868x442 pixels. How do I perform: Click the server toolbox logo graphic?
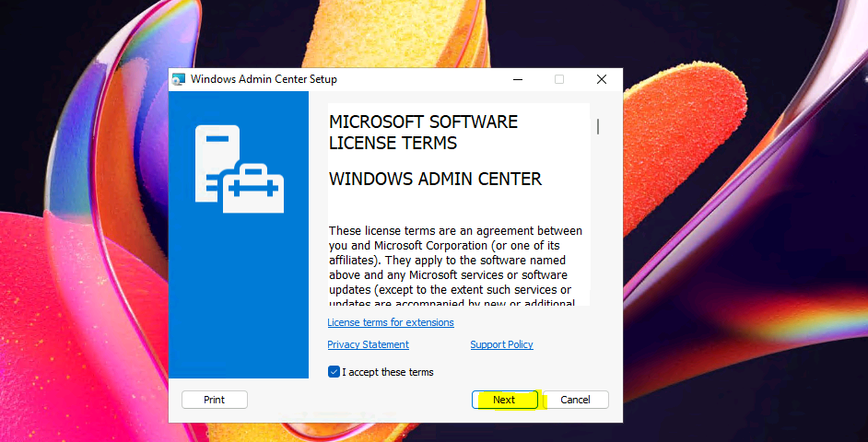click(x=240, y=169)
